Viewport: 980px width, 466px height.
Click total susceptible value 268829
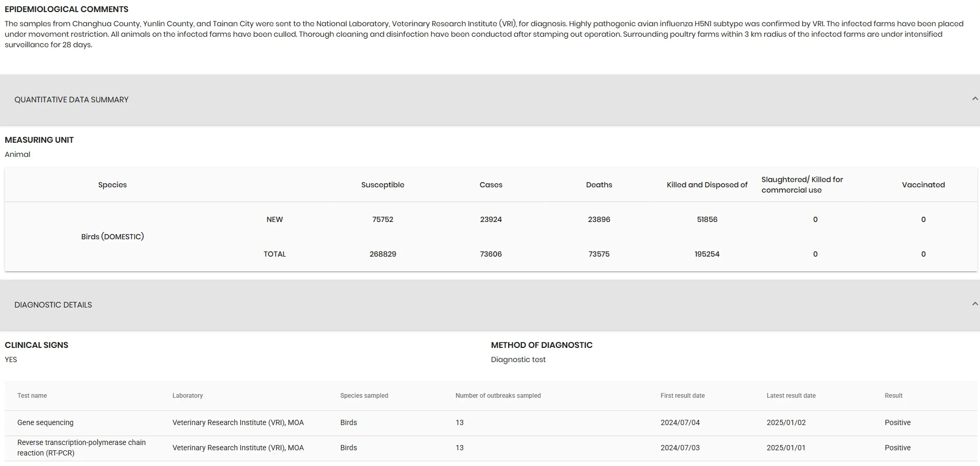click(383, 254)
